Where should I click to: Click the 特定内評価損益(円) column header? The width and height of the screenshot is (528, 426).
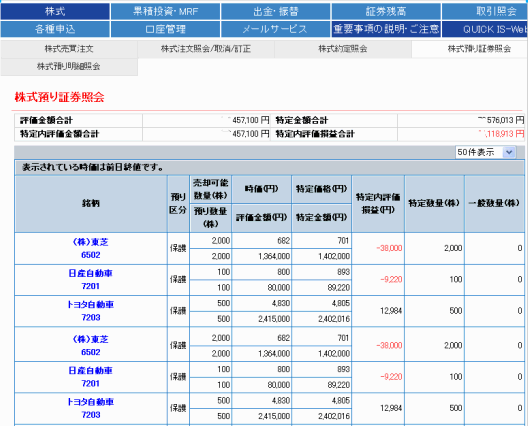[378, 204]
